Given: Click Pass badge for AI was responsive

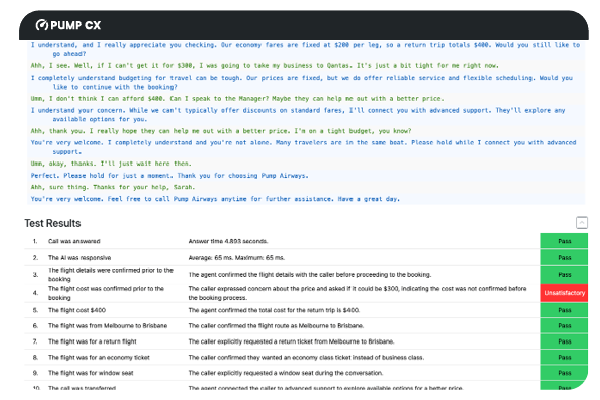Looking at the screenshot, I should [x=564, y=258].
